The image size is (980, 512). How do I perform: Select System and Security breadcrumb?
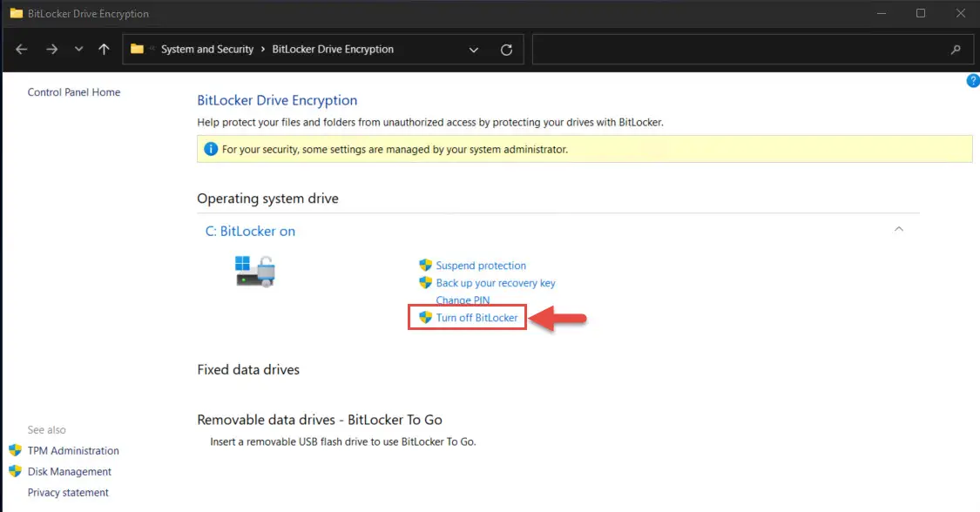click(x=206, y=50)
